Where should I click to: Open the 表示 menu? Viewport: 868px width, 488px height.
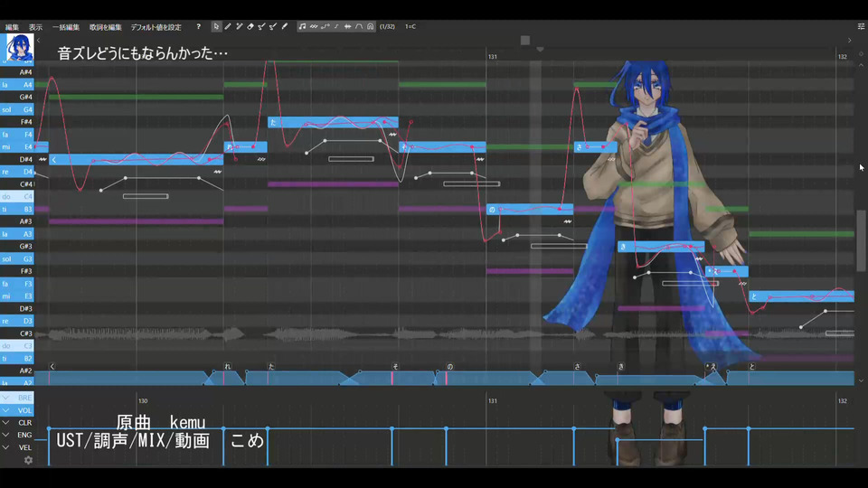point(35,27)
